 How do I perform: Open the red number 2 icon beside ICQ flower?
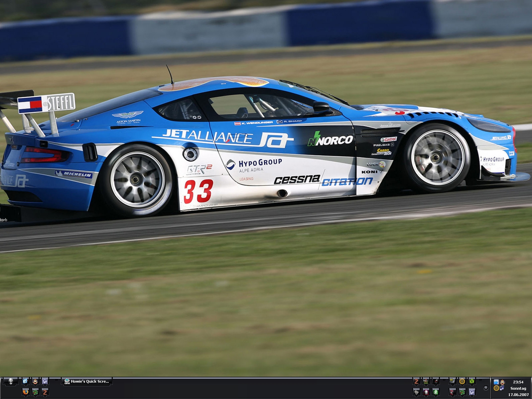[x=45, y=392]
